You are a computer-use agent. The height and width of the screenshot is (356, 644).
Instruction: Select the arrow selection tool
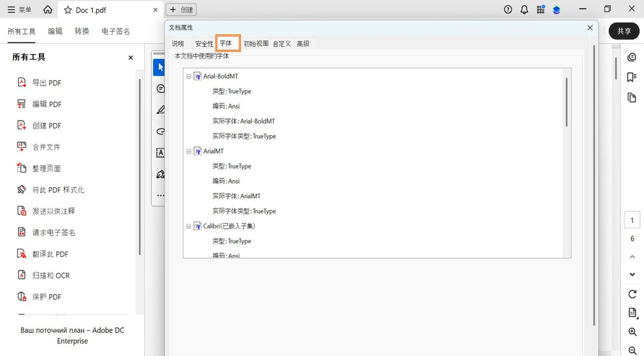pyautogui.click(x=159, y=67)
